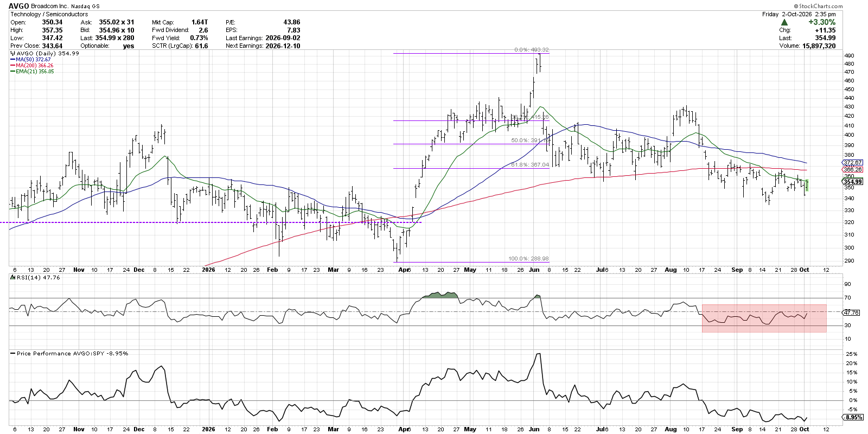
Task: Select the EPS value 7.83
Action: [293, 30]
